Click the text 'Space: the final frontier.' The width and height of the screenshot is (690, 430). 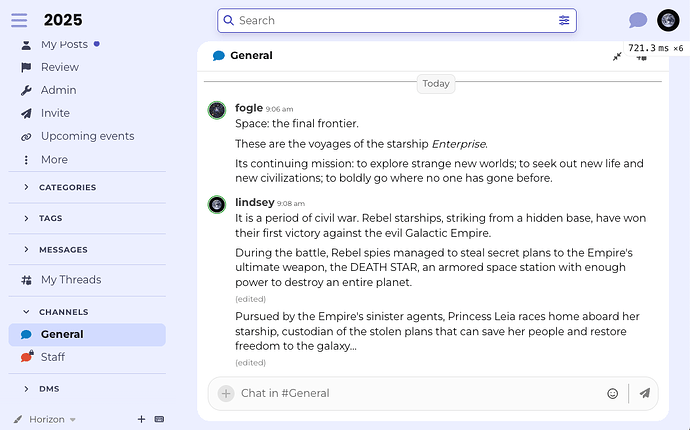coord(297,124)
